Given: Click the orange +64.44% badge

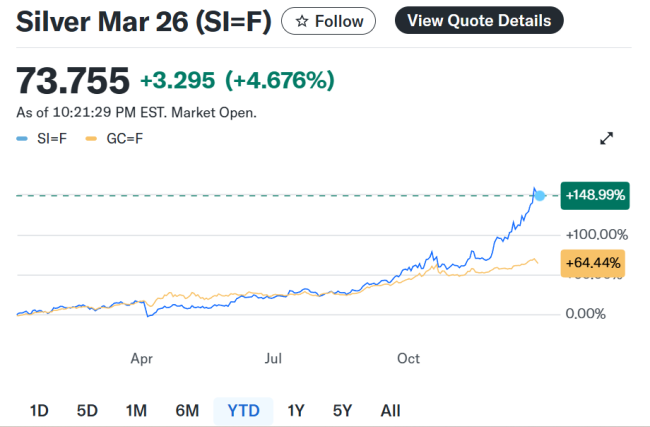Looking at the screenshot, I should coord(594,263).
